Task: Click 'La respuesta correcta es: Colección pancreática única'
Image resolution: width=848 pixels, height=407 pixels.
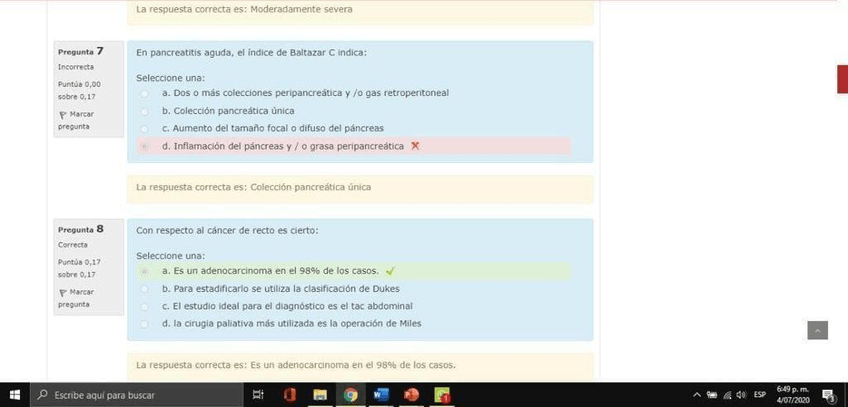Action: [254, 188]
